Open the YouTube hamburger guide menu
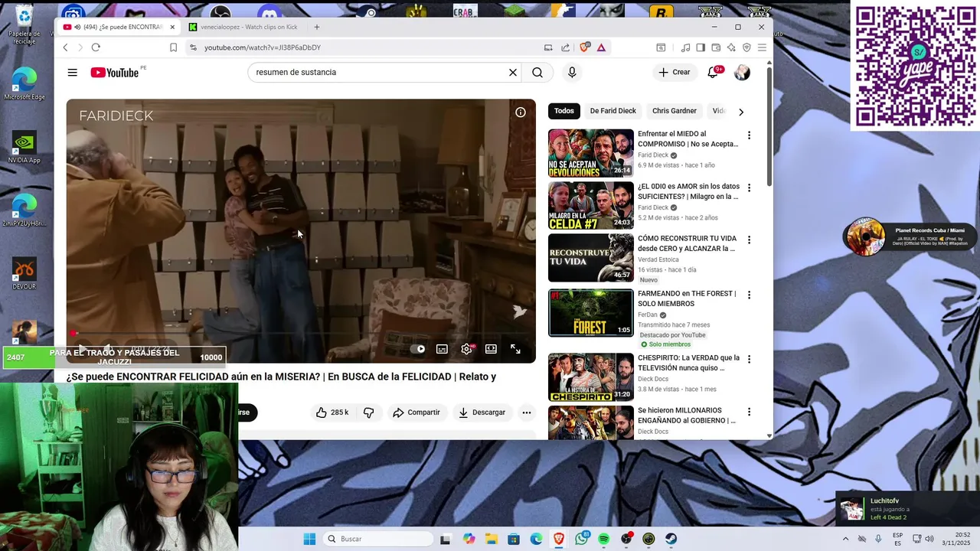 click(x=72, y=73)
